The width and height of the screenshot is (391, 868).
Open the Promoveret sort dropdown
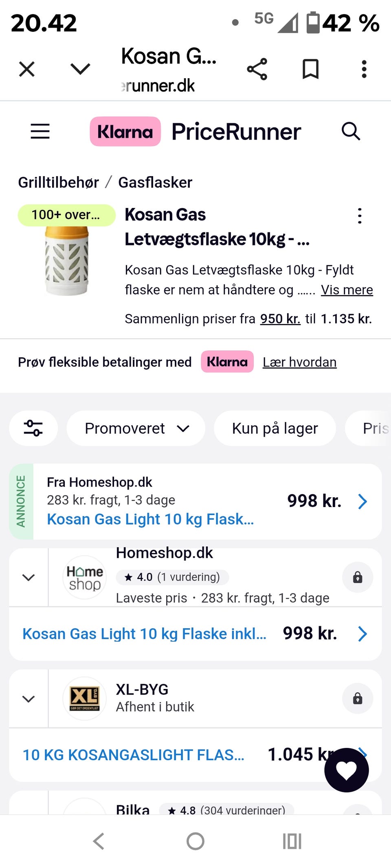136,428
